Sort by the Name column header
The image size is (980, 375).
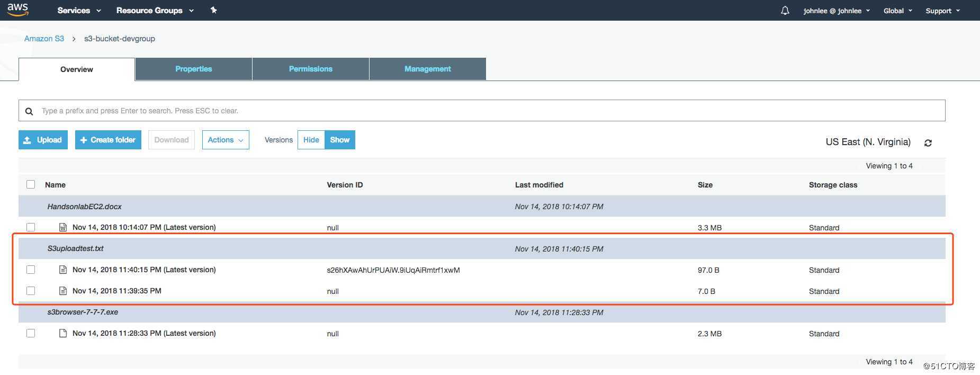coord(55,185)
